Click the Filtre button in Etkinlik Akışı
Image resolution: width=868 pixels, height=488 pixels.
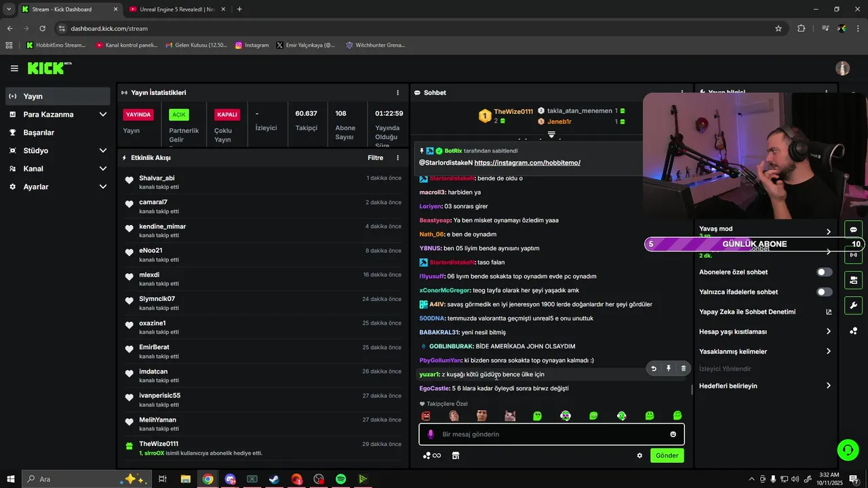375,158
